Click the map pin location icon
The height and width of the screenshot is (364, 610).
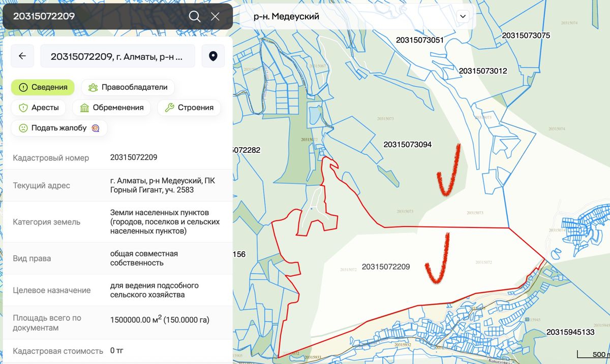pos(213,56)
